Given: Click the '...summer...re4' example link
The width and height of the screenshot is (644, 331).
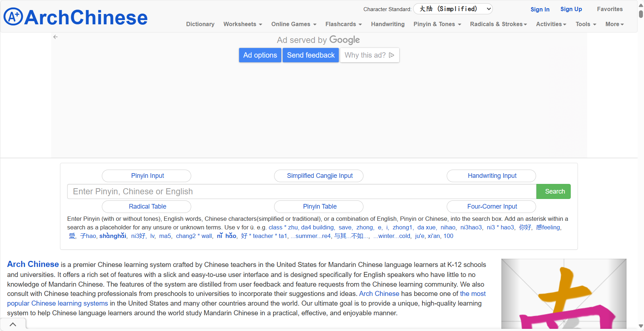Looking at the screenshot, I should click(311, 236).
